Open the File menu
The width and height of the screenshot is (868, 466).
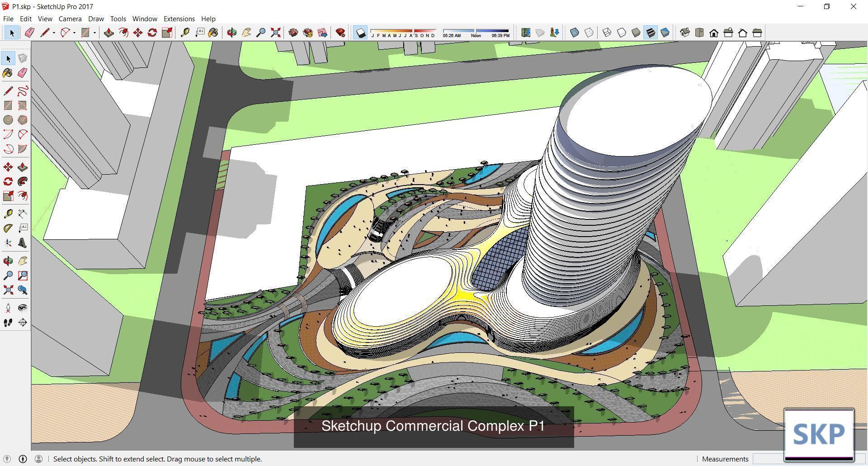point(8,19)
